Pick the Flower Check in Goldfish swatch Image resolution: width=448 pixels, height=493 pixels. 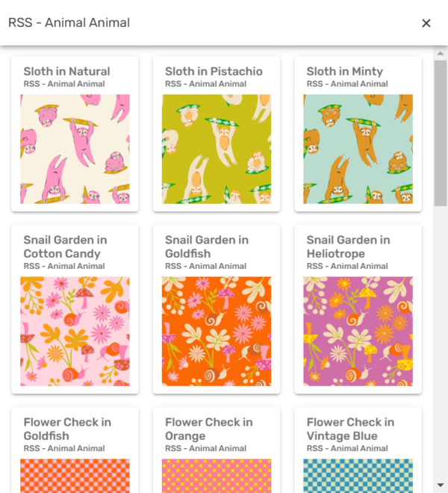[x=75, y=476]
